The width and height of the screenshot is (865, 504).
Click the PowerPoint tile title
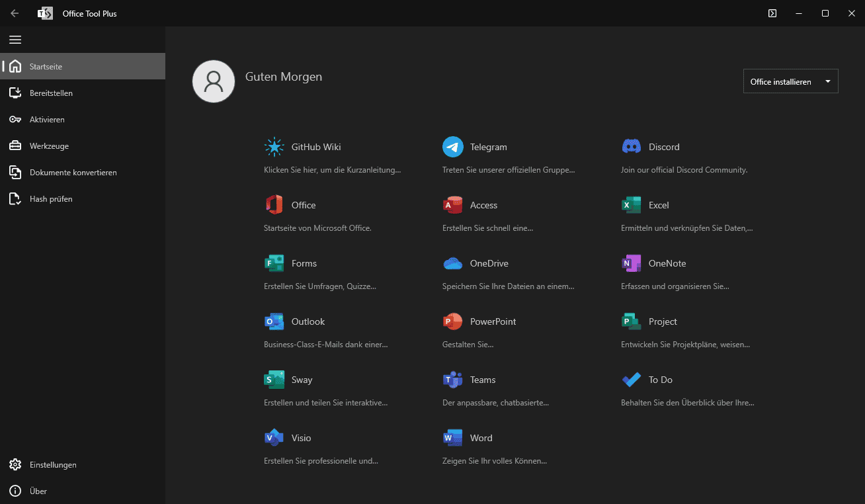[493, 321]
